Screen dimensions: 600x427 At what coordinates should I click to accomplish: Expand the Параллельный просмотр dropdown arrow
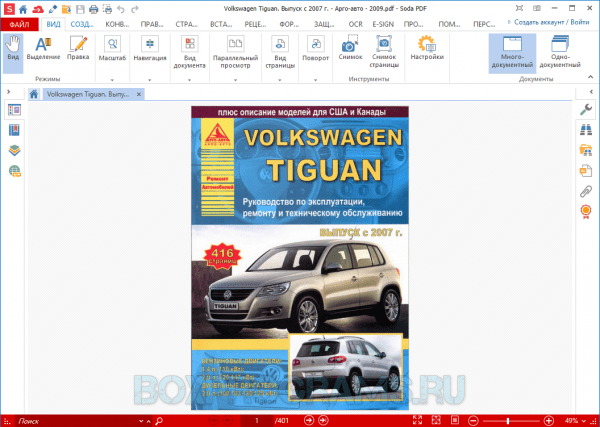click(235, 80)
